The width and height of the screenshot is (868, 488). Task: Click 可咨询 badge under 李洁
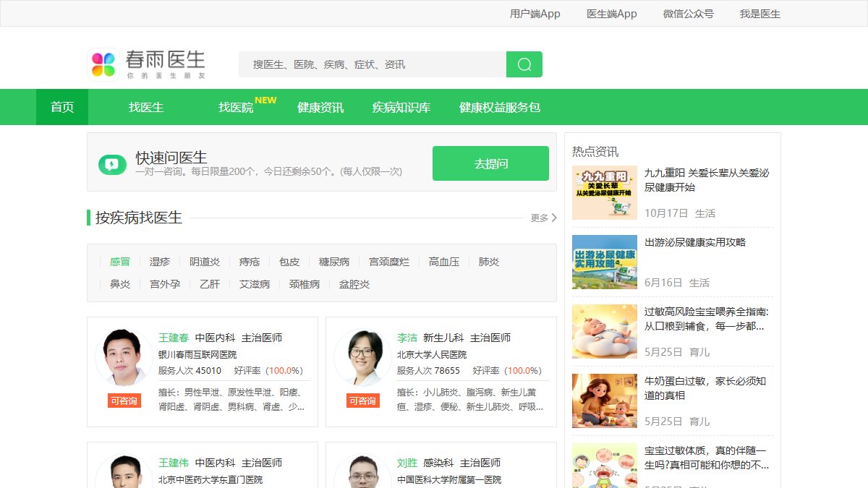point(362,401)
